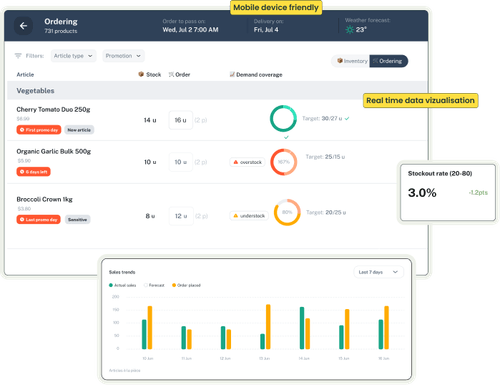Toggle the Forecast legend item
The height and width of the screenshot is (385, 500).
154,285
